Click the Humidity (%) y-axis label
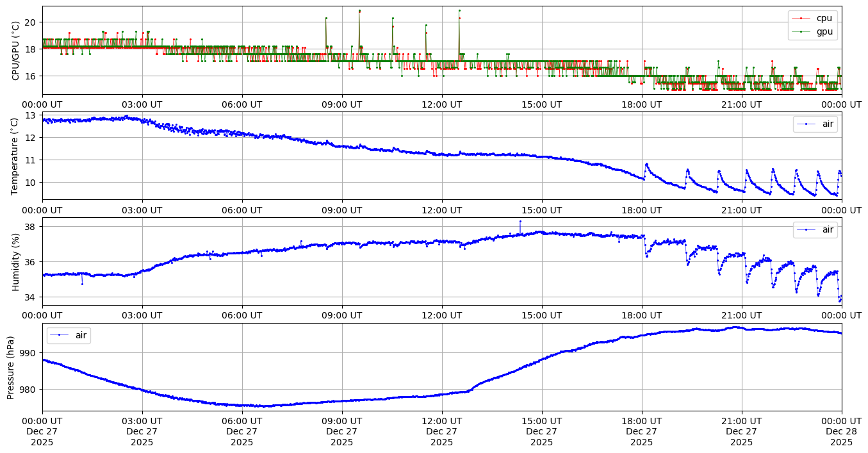868x453 pixels. 16,261
